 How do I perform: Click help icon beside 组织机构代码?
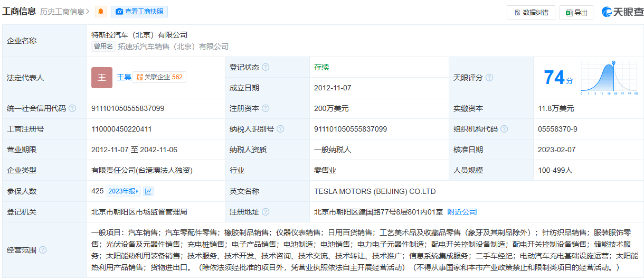coord(504,129)
